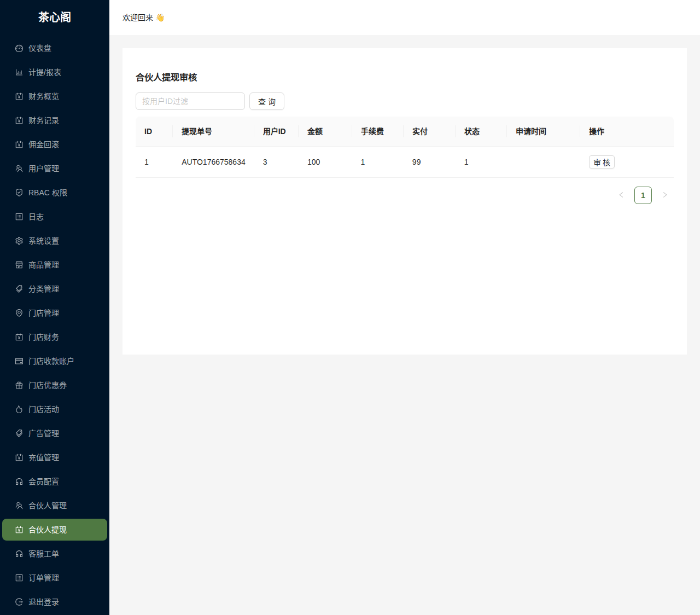The width and height of the screenshot is (700, 615).
Task: Click the shield icon beside RBAC 权限
Action: [x=19, y=193]
